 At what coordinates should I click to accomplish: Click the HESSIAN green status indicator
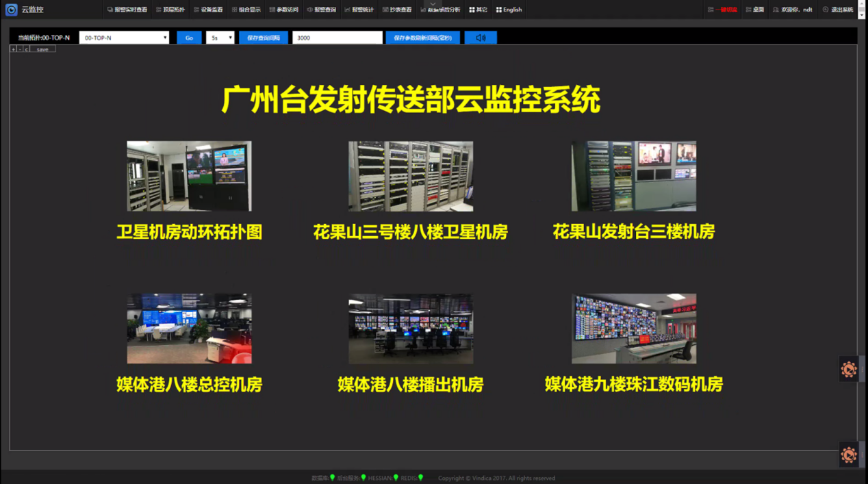(x=396, y=478)
